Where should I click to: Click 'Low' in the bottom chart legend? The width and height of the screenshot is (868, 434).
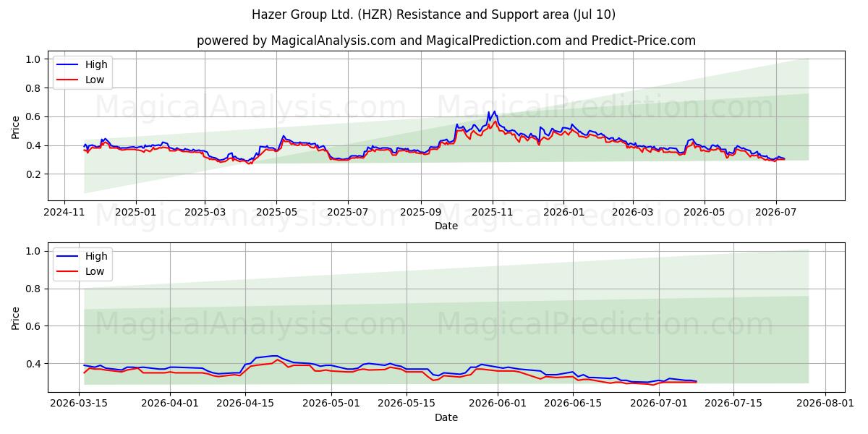[x=95, y=271]
